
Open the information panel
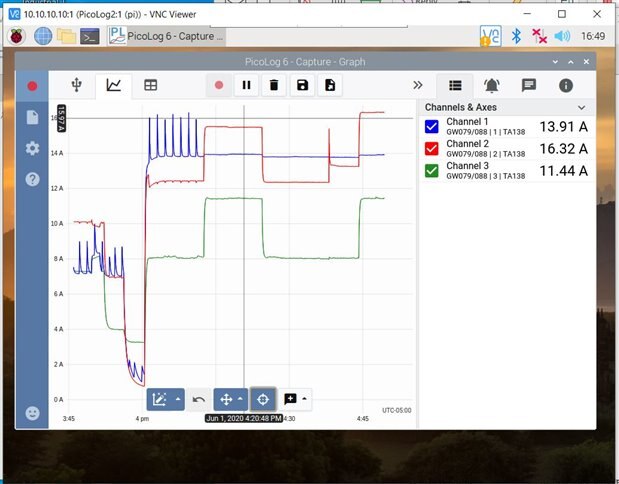click(x=566, y=86)
